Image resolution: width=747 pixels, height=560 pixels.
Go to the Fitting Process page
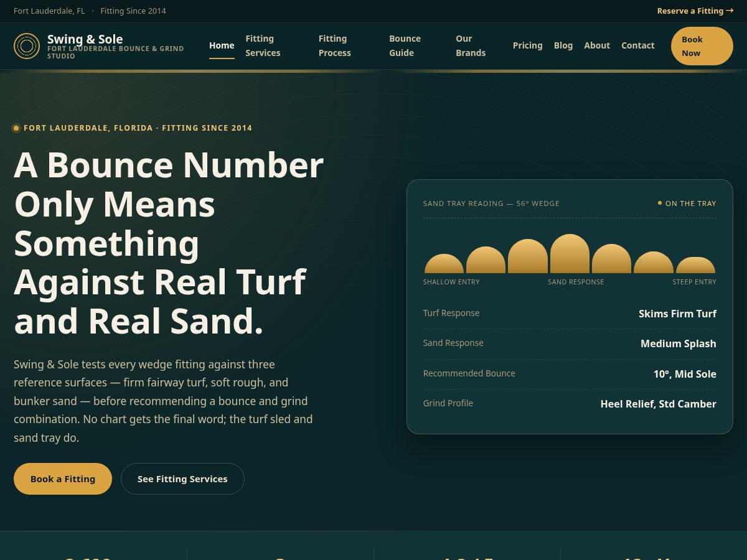point(335,46)
